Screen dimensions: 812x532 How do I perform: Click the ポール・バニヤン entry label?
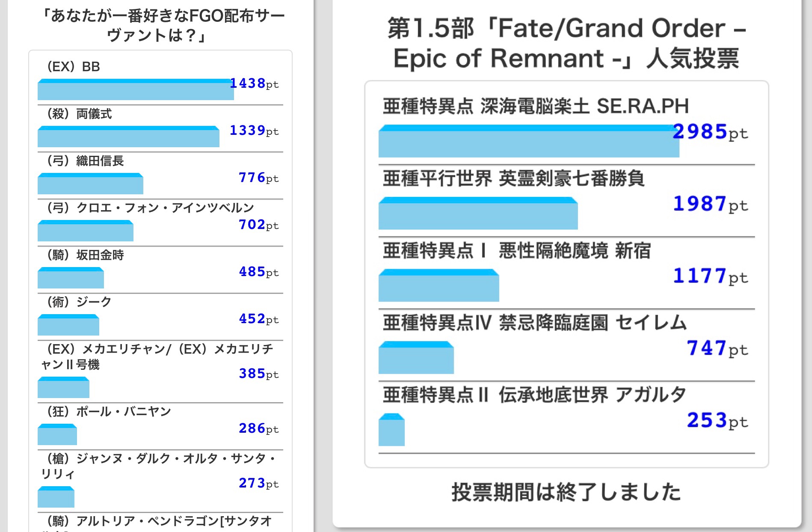coord(110,412)
